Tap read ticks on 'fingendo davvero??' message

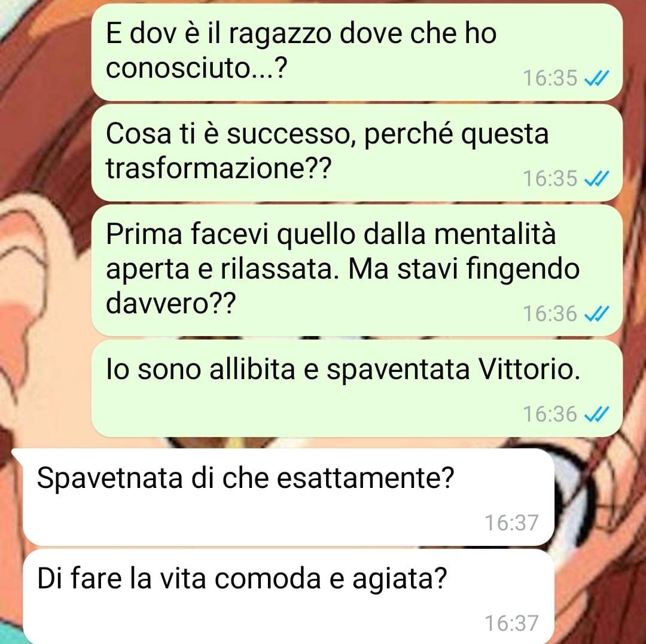point(596,314)
